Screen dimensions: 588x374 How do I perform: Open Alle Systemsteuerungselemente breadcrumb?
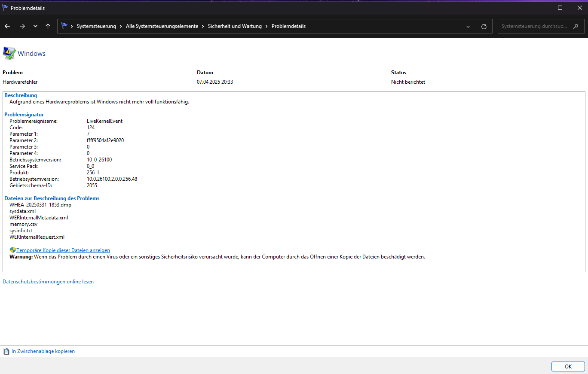coord(162,26)
